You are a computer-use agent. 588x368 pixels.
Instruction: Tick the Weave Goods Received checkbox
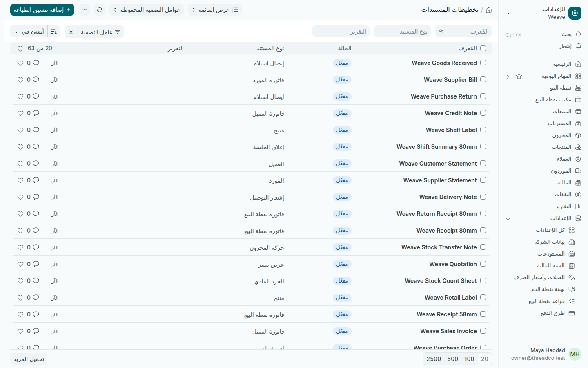tap(483, 63)
